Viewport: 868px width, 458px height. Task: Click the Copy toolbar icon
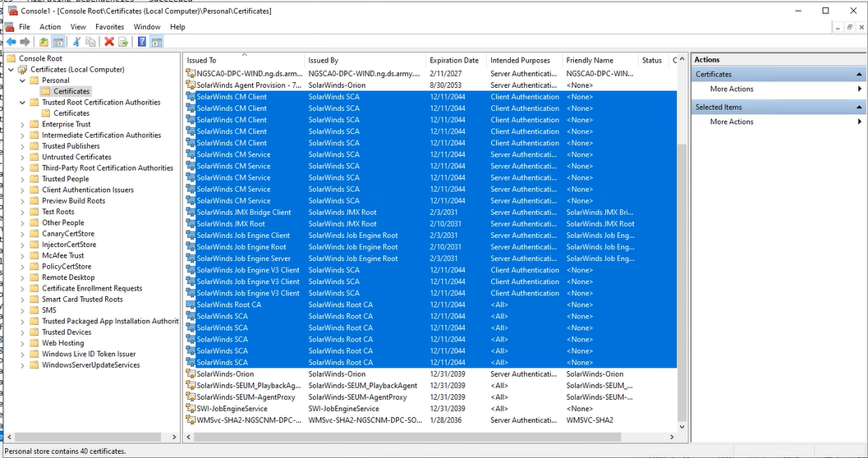pos(90,42)
